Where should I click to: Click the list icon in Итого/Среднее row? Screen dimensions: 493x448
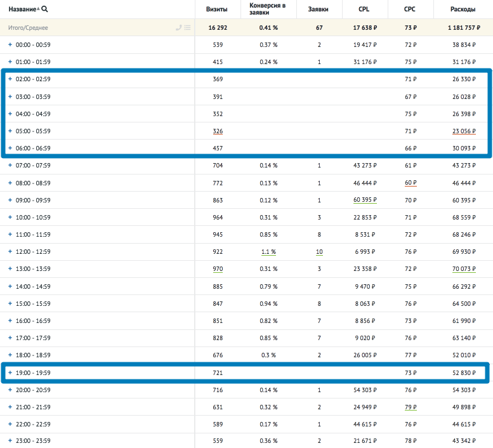pos(187,28)
